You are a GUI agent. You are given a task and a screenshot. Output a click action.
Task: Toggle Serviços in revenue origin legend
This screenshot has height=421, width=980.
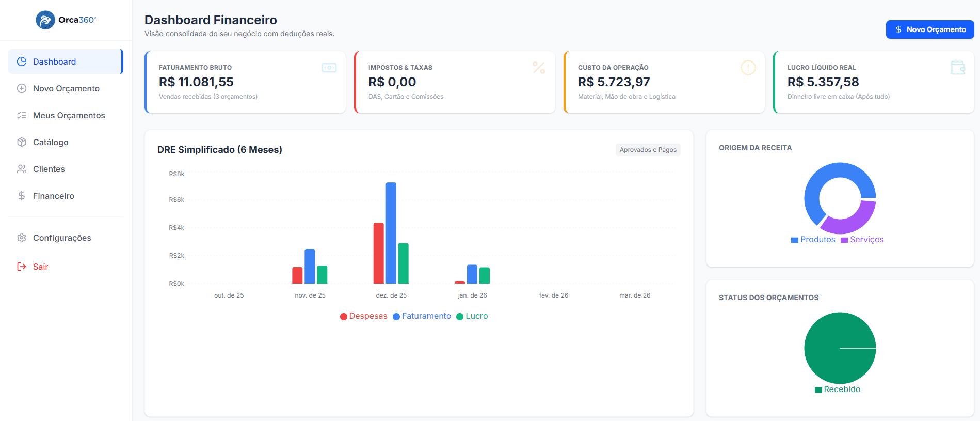(x=862, y=240)
